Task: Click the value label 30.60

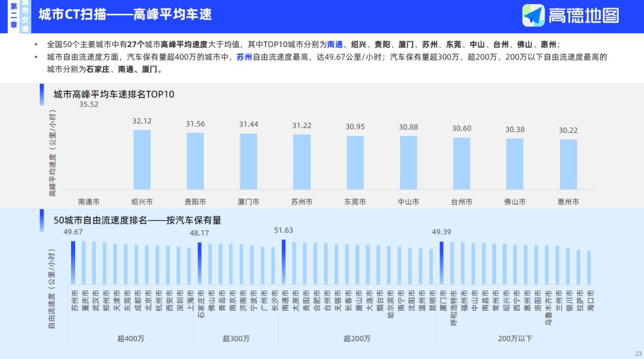Action: 462,129
